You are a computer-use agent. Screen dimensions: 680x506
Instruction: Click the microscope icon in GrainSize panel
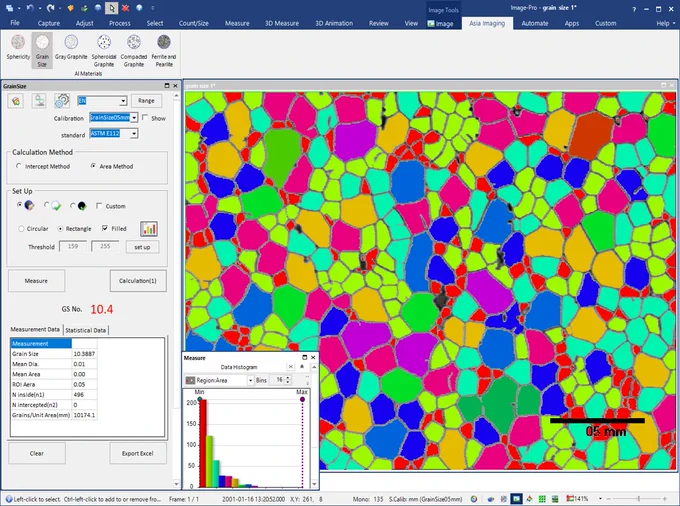(x=39, y=101)
